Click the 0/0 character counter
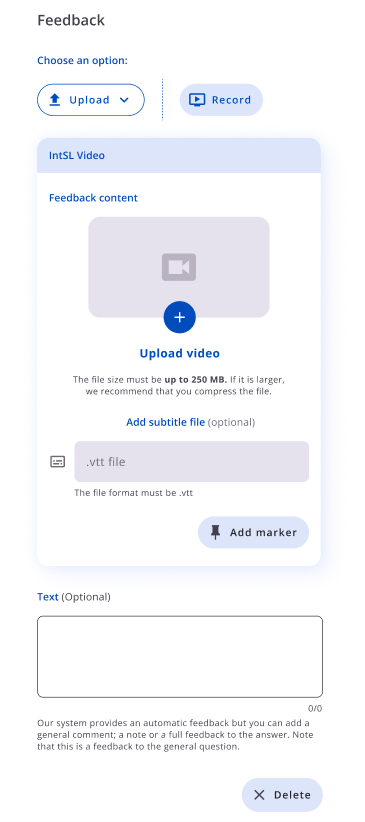The height and width of the screenshot is (822, 365). click(x=315, y=709)
